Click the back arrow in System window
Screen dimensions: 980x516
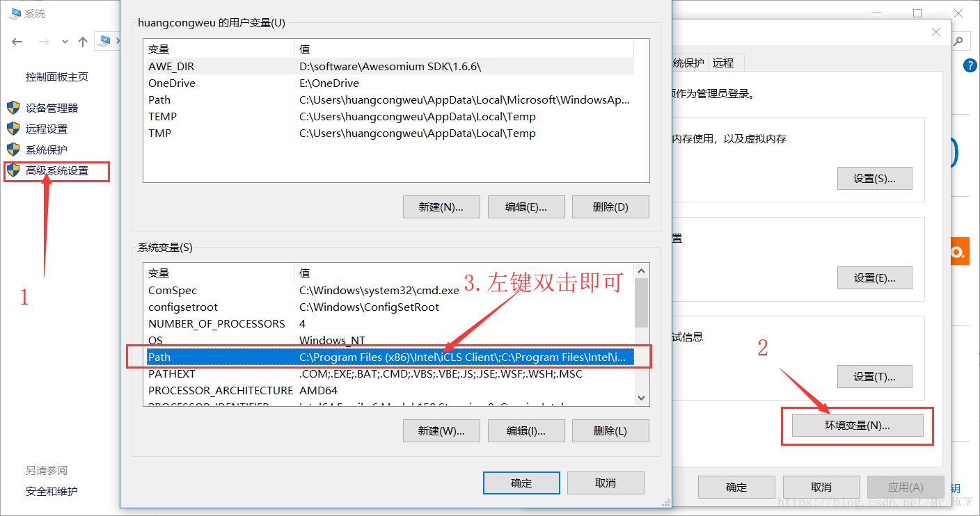pyautogui.click(x=17, y=42)
